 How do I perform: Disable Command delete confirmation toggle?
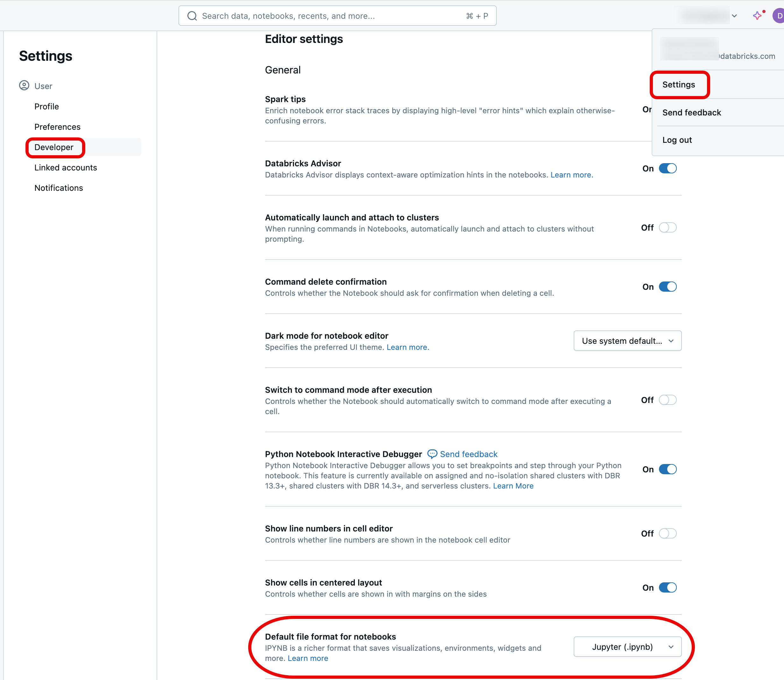tap(667, 287)
